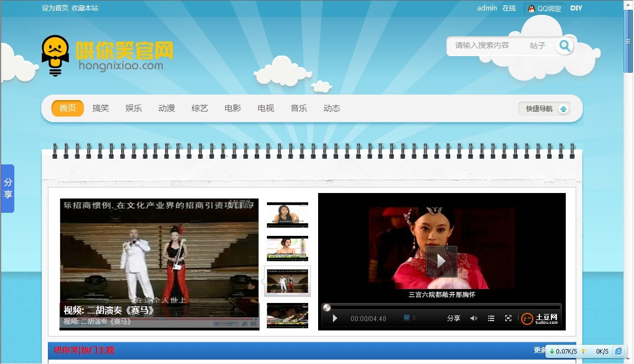Open the DIY link in the top bar
Image resolution: width=634 pixels, height=364 pixels.
576,8
